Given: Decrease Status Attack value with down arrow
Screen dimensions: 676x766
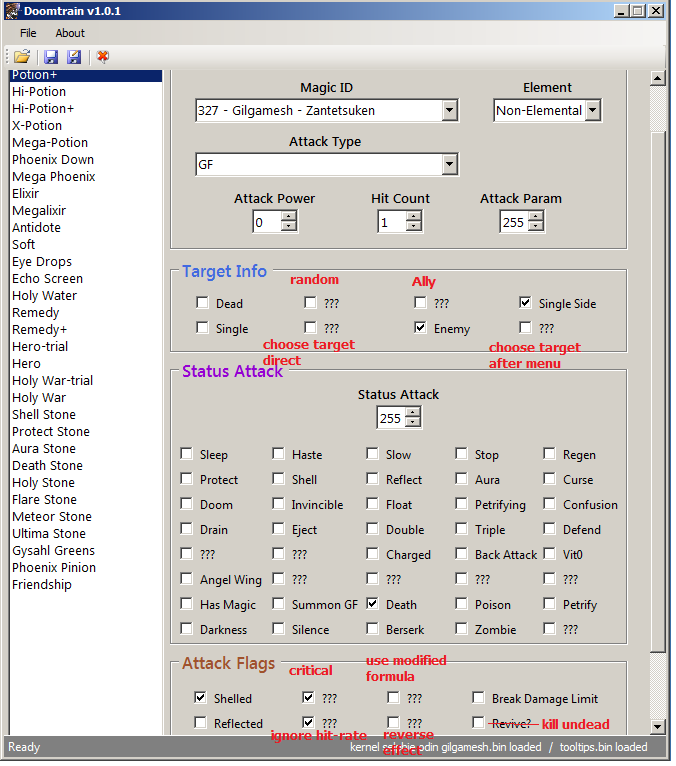Looking at the screenshot, I should point(413,423).
